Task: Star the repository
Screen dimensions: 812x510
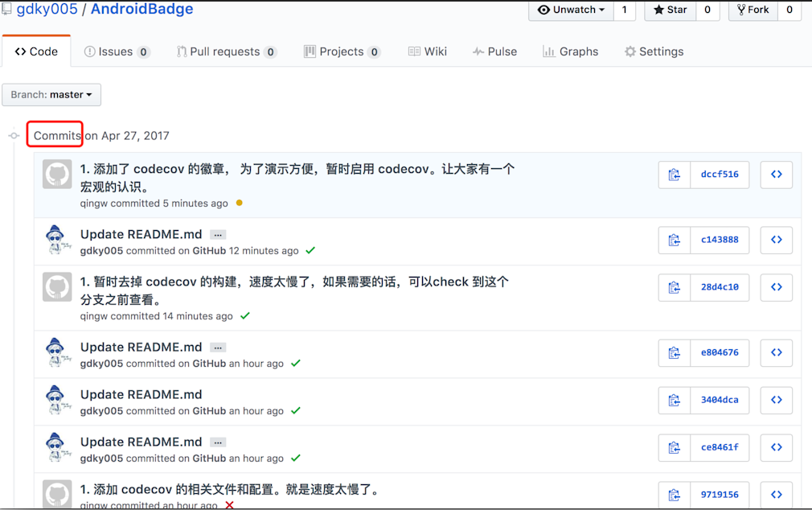Action: [x=671, y=10]
